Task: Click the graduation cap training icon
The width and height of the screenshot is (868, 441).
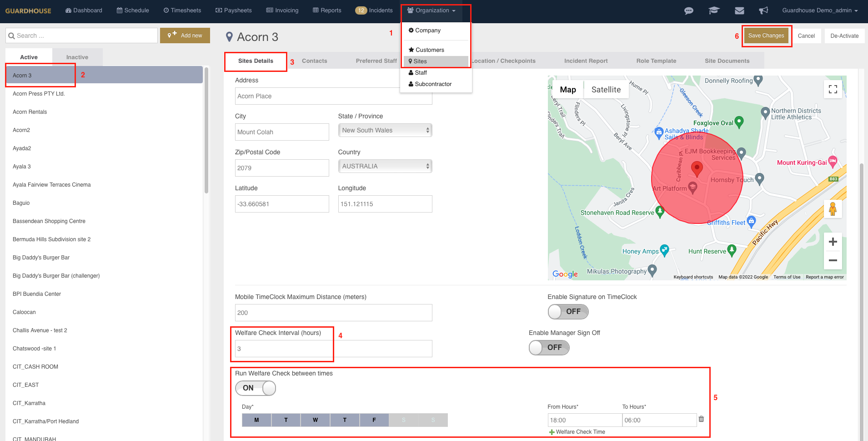Action: 714,10
